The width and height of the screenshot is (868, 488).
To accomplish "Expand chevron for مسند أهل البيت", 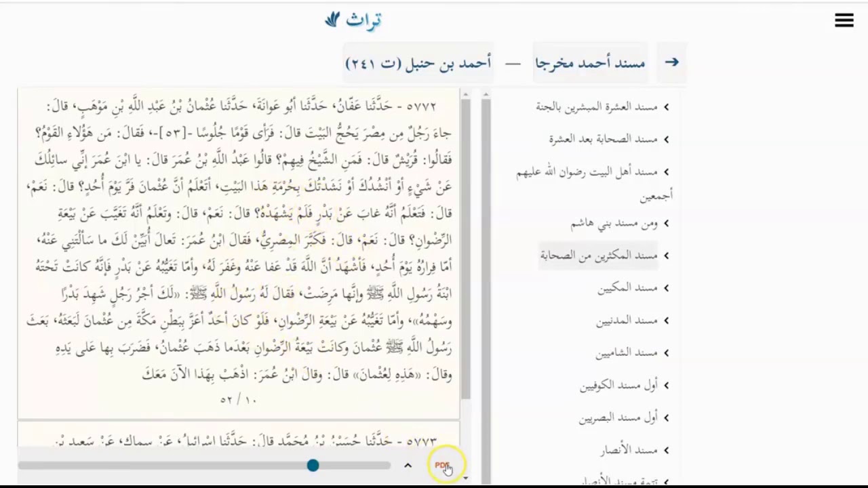I will [667, 172].
